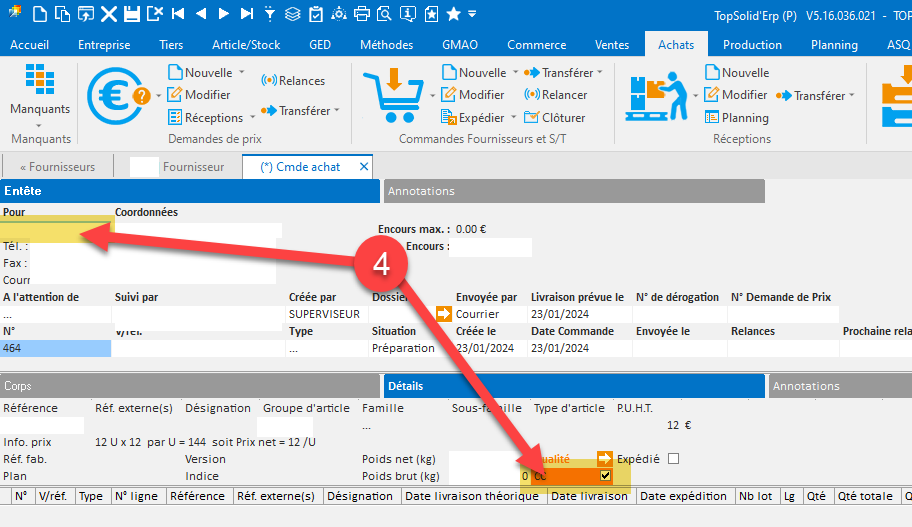Go to next record arrow icon

[x=223, y=13]
